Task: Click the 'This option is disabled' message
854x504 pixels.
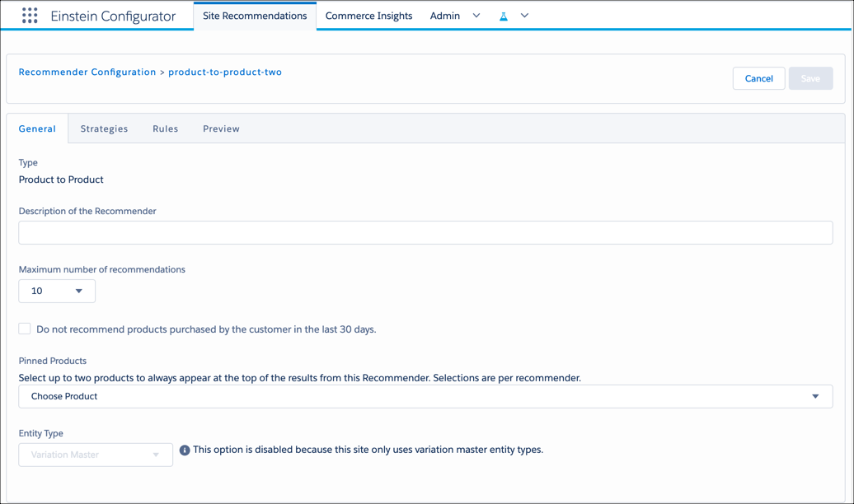Action: point(368,450)
